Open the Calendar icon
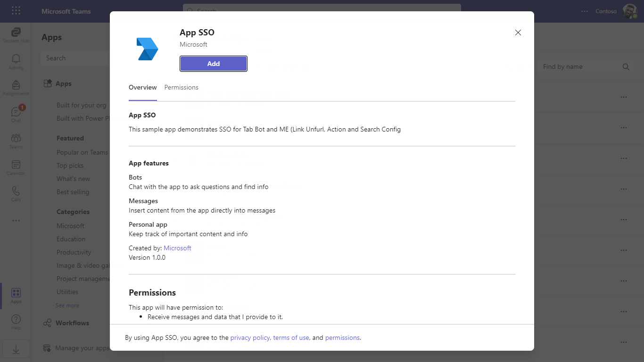Screen dimensions: 644x362 click(16, 167)
